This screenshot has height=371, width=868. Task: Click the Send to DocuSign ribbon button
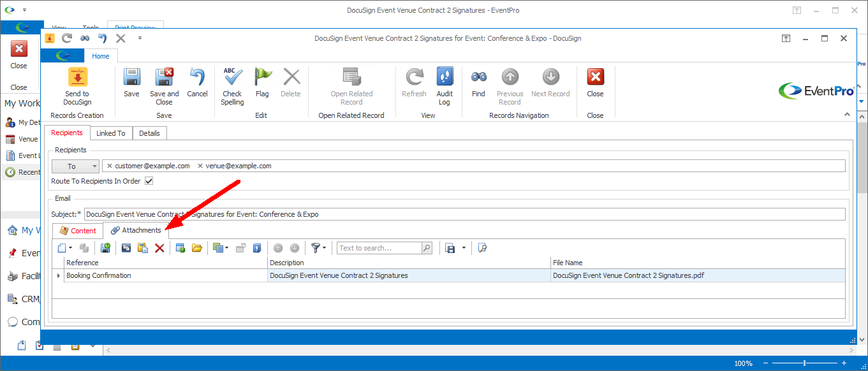point(77,87)
